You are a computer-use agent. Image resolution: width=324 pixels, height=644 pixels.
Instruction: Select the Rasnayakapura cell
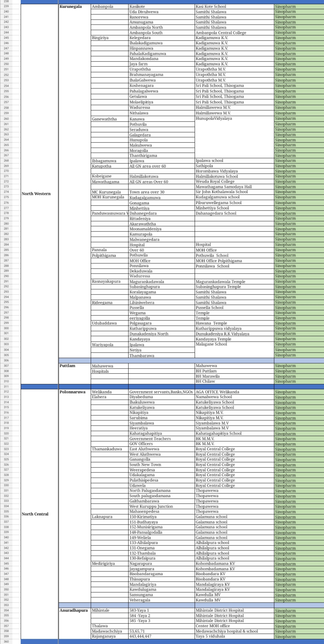coord(110,282)
